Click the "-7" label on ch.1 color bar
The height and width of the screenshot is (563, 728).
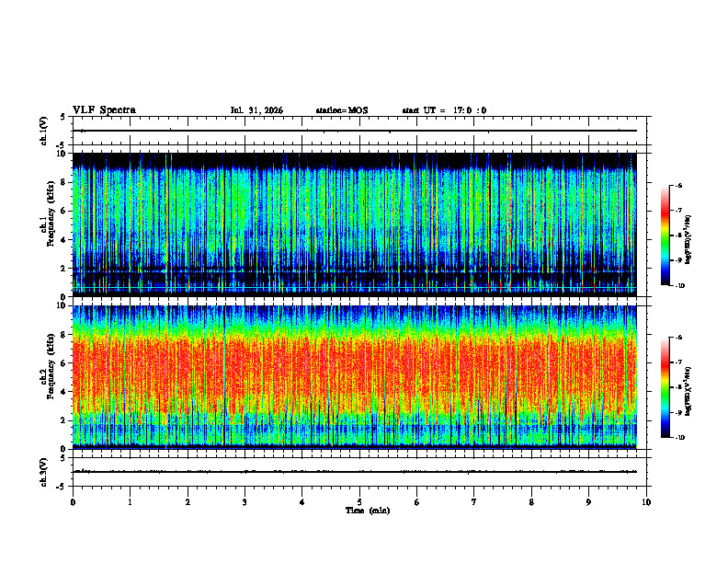click(678, 211)
